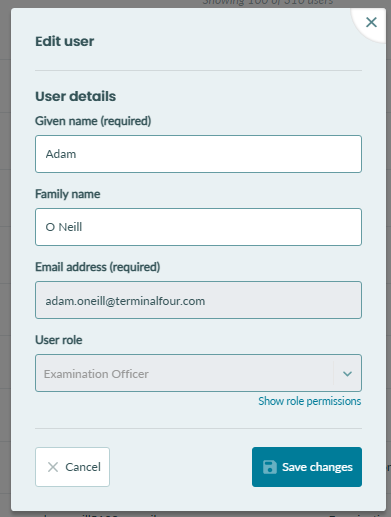391x517 pixels.
Task: Save changes to the user
Action: (x=307, y=467)
